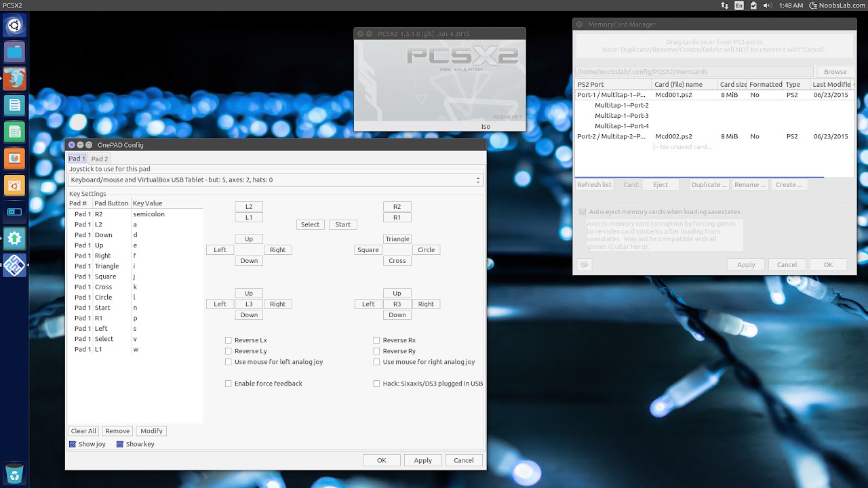Open the Trash in the launcher

(x=14, y=473)
